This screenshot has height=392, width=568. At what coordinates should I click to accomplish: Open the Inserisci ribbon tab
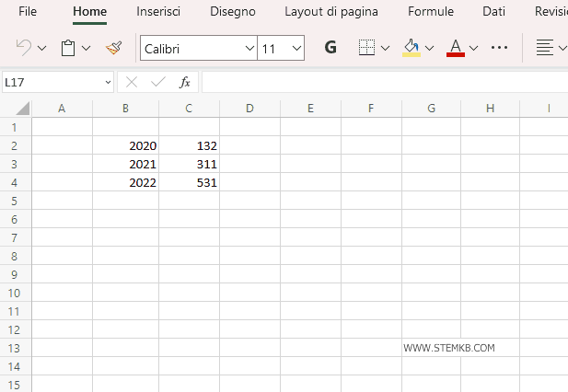pyautogui.click(x=158, y=12)
